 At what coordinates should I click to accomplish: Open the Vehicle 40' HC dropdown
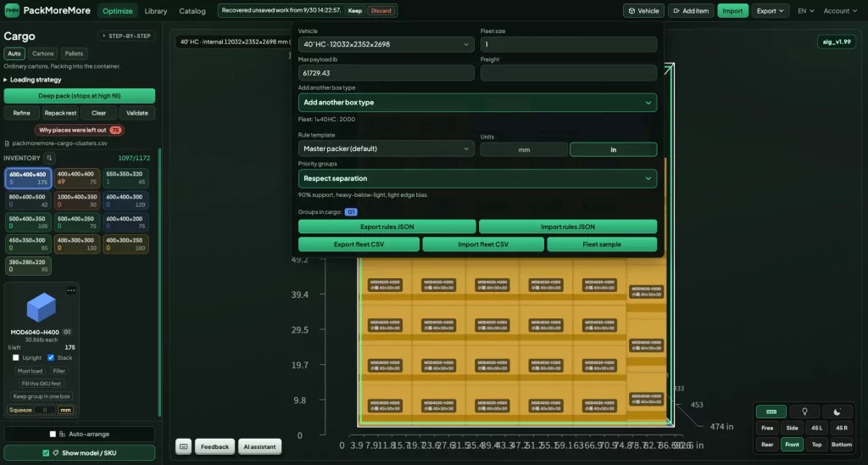386,44
